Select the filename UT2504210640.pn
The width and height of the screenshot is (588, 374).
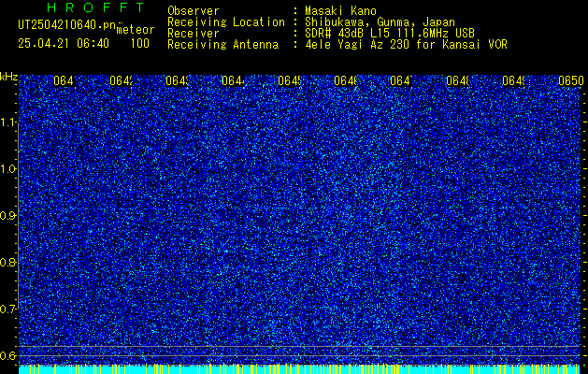click(66, 25)
